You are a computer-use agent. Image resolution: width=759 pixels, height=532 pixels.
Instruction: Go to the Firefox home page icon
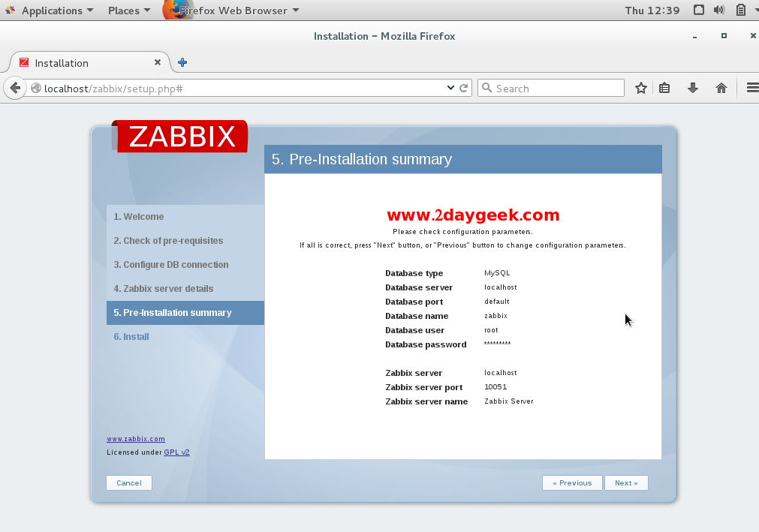tap(721, 88)
